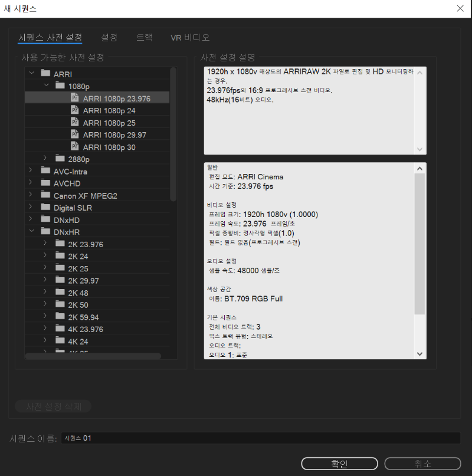472x476 pixels.
Task: Open the VR 비디오 tab
Action: [x=190, y=38]
